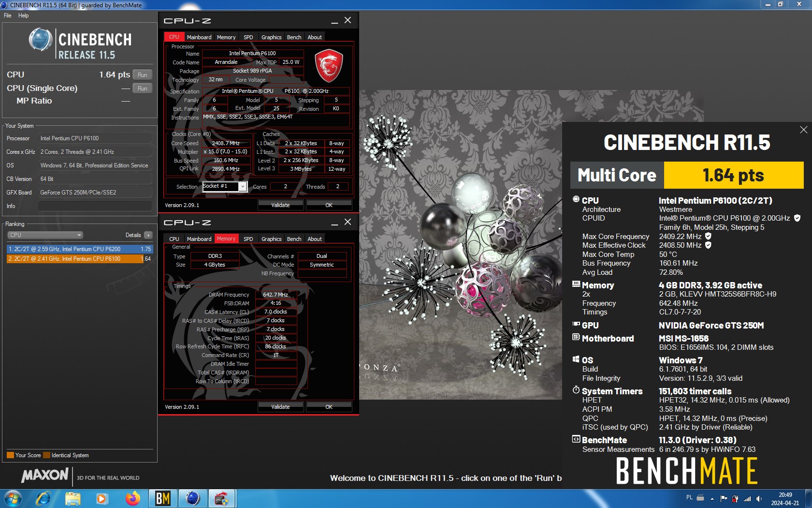This screenshot has height=508, width=812.
Task: Run the CPU multi-core benchmark
Action: 142,75
